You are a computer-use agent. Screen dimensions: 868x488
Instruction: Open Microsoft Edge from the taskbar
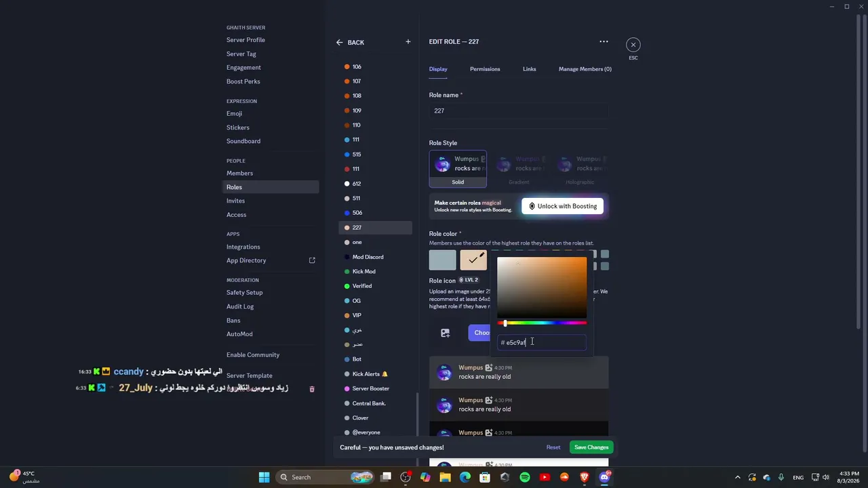point(465,477)
